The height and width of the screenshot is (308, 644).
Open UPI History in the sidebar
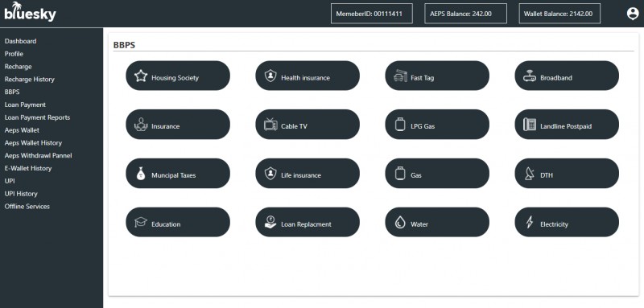(x=21, y=194)
